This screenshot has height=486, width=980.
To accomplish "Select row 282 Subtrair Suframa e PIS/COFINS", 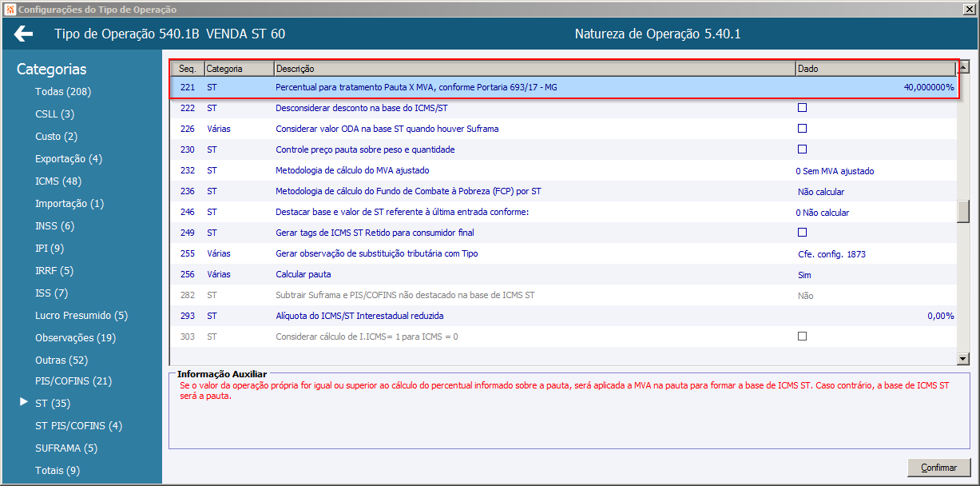I will click(x=564, y=295).
